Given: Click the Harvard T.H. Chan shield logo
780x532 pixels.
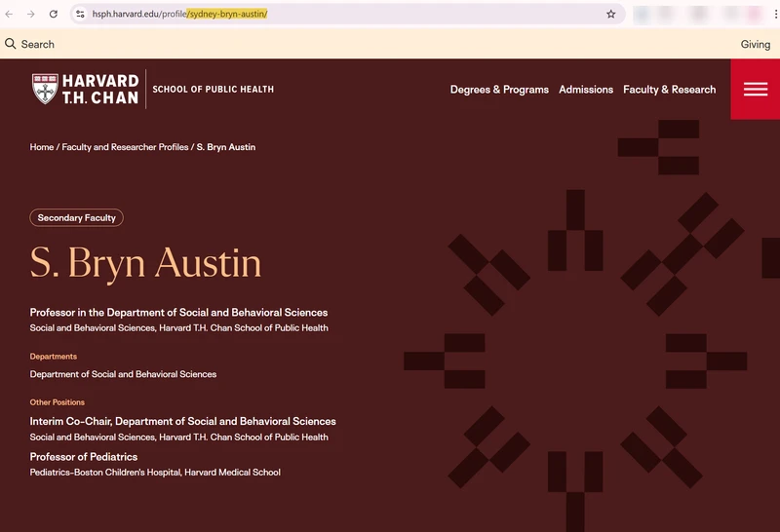Looking at the screenshot, I should click(45, 89).
